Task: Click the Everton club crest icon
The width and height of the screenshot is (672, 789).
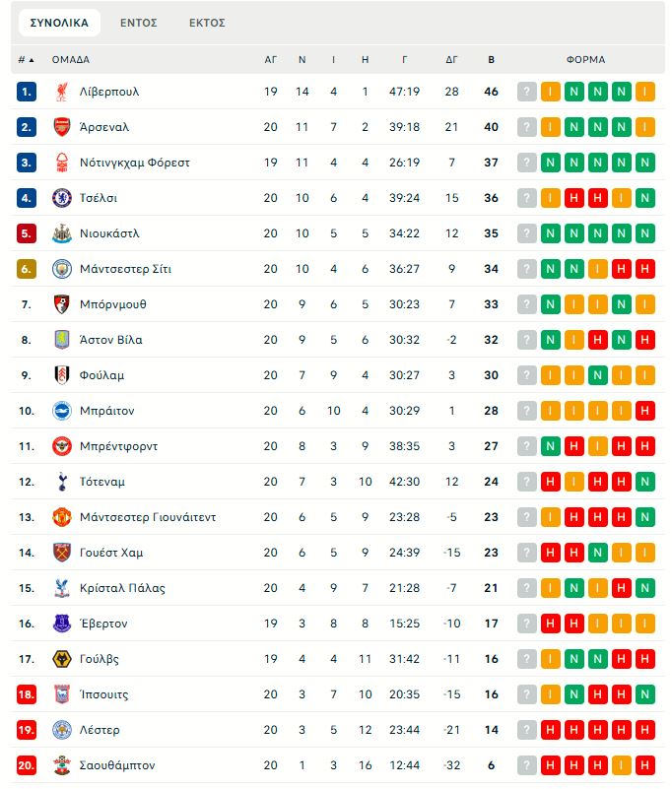Action: (62, 624)
